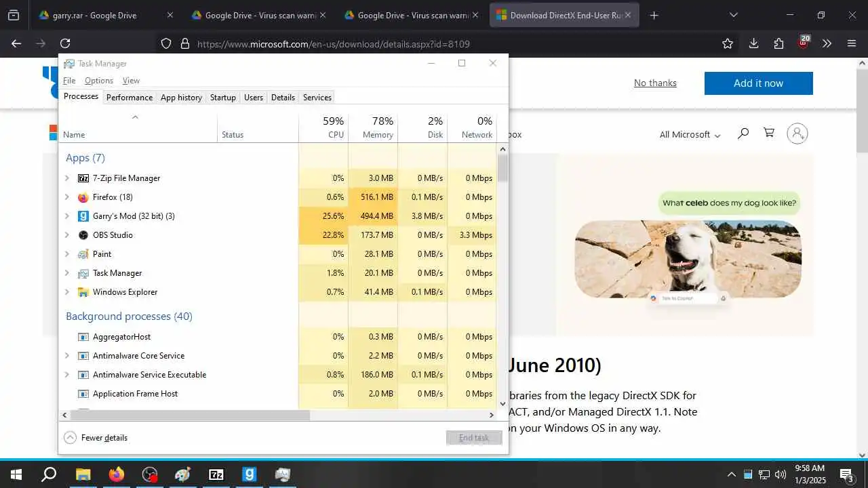
Task: Bookmark this page with the star icon
Action: [728, 43]
